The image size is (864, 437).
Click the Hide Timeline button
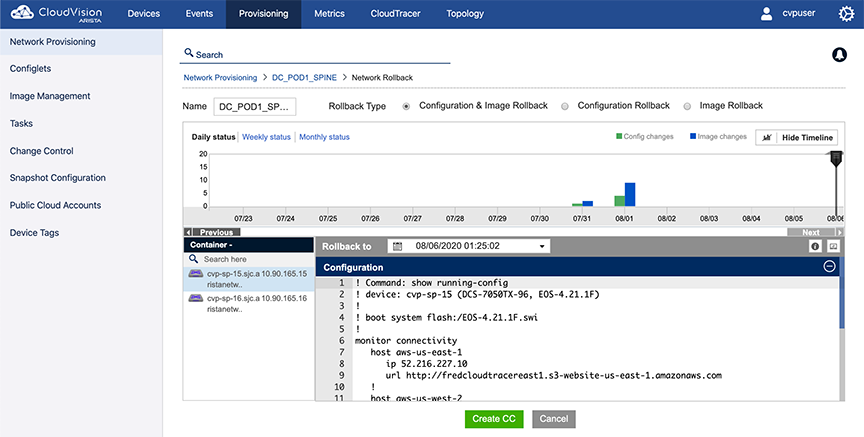pyautogui.click(x=797, y=137)
